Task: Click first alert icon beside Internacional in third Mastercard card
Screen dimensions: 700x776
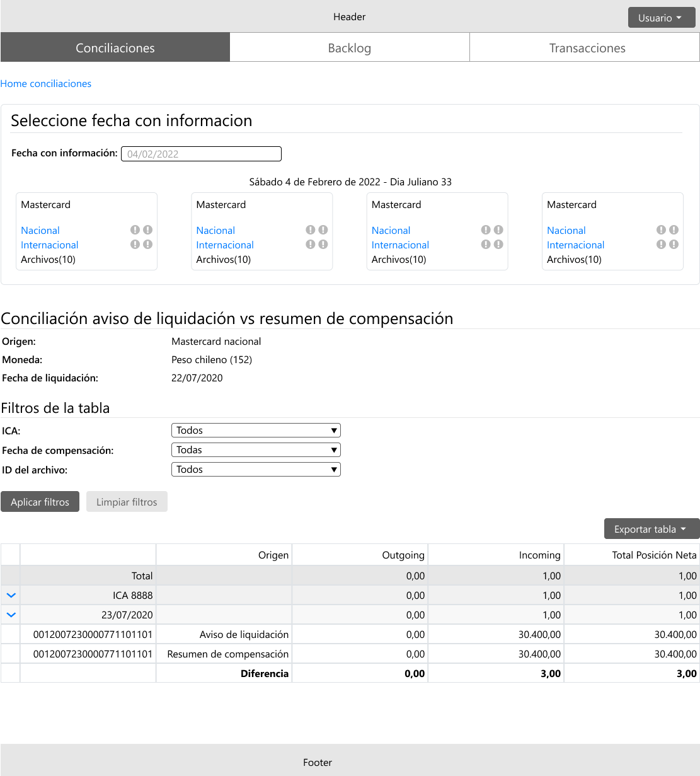Action: point(486,245)
